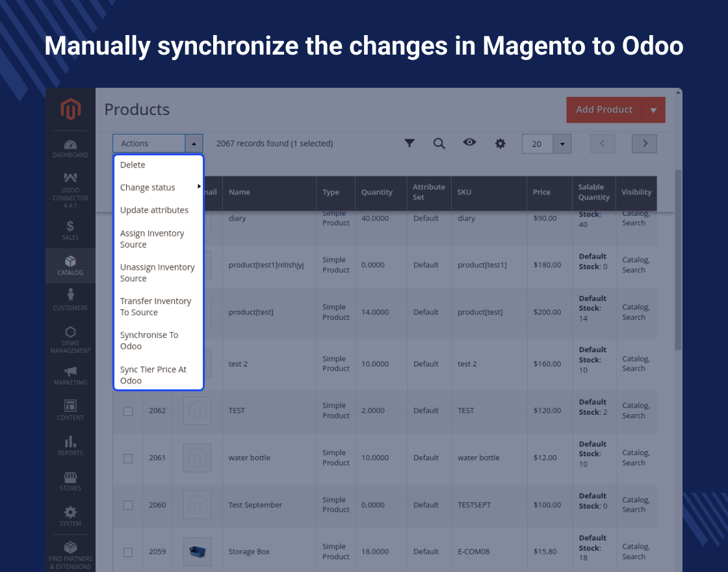Open the water bottle placeholder thumbnail
728x572 pixels.
(198, 458)
